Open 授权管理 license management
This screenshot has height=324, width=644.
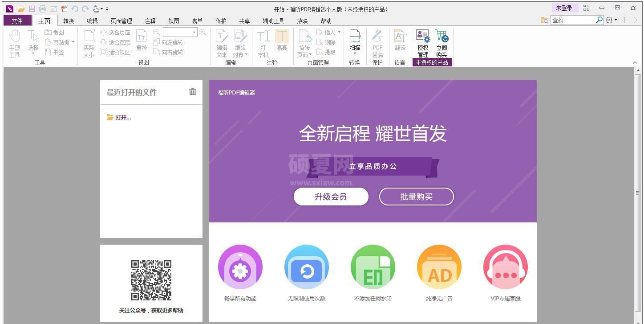pos(423,44)
